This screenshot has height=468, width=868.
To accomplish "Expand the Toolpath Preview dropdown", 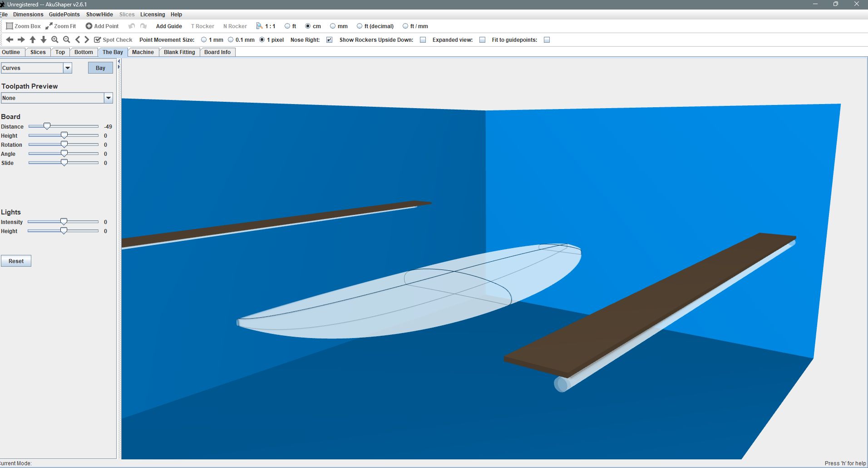I will point(108,98).
